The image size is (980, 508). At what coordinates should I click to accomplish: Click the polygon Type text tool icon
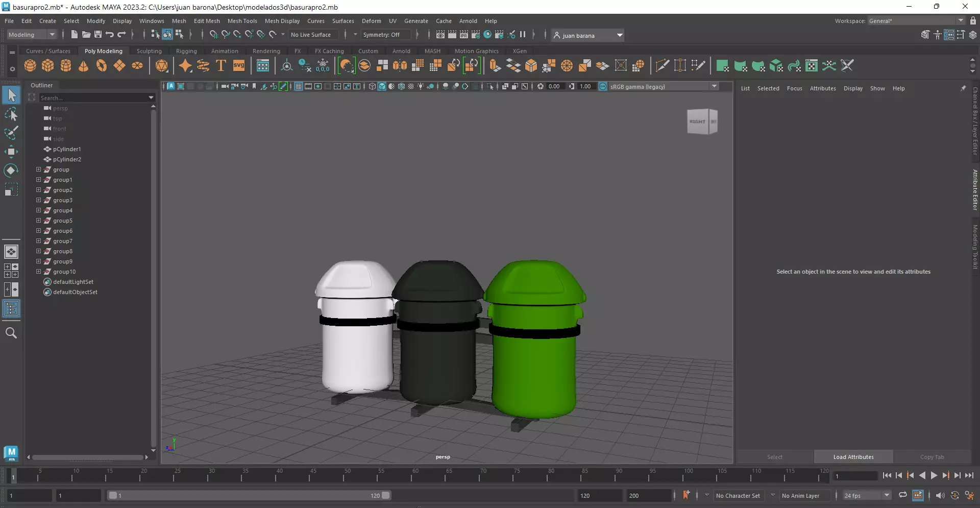coord(221,65)
